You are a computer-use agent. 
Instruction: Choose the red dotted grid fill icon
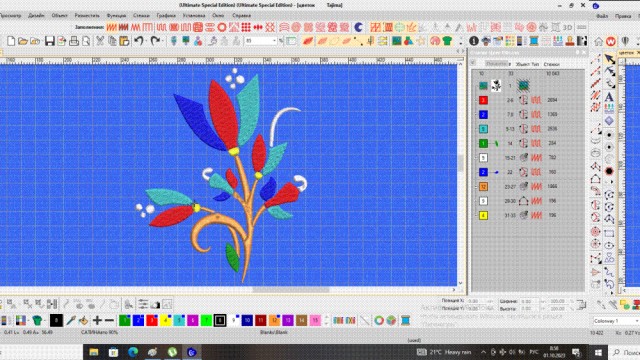[246, 27]
